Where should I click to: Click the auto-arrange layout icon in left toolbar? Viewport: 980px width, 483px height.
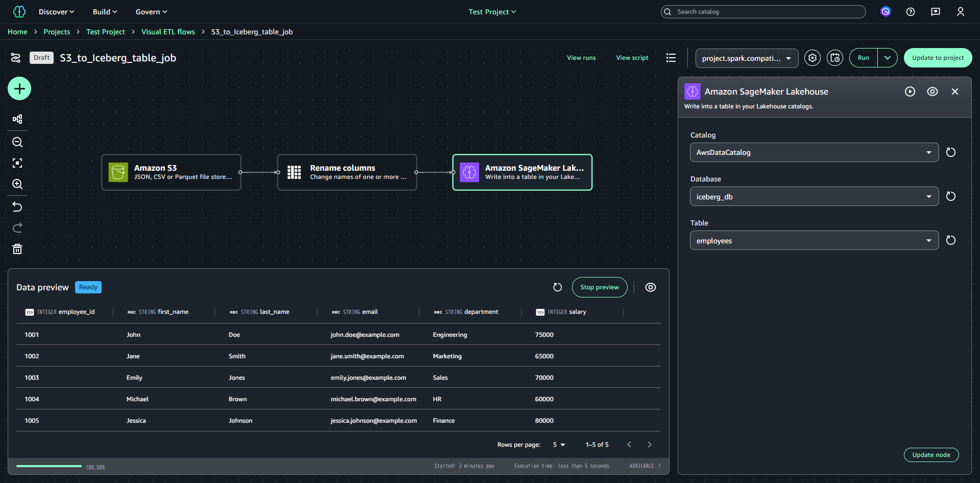click(17, 119)
